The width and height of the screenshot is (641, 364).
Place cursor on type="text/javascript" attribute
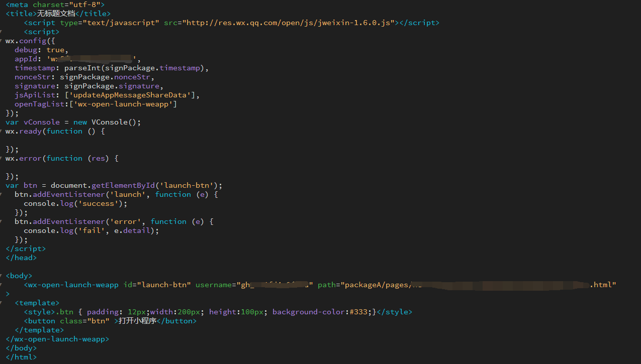(x=110, y=23)
